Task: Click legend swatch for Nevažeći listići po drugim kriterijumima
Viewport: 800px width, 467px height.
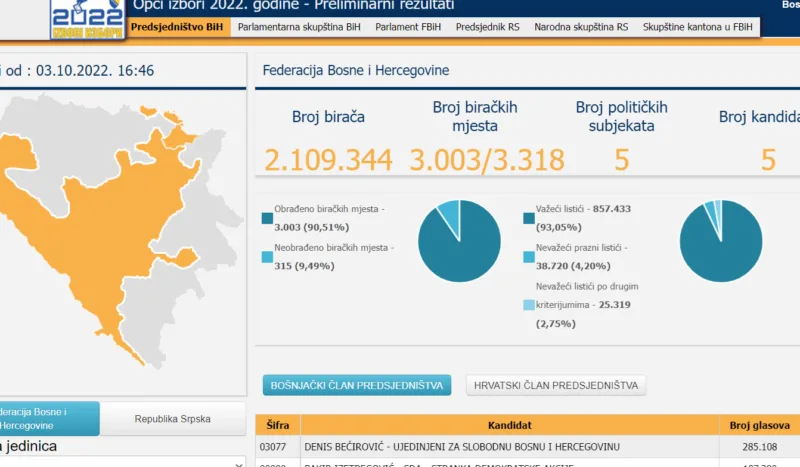Action: pyautogui.click(x=529, y=305)
